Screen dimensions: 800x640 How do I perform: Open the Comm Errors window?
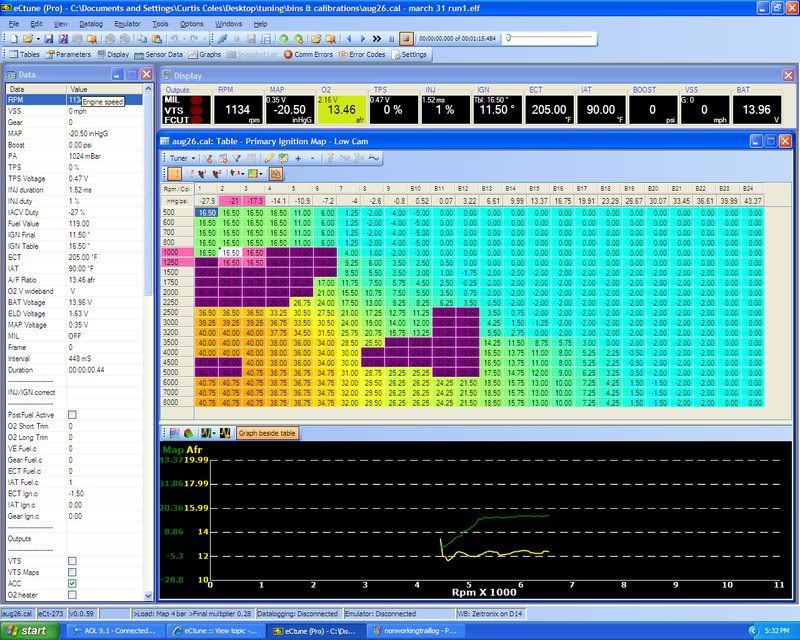click(x=308, y=54)
